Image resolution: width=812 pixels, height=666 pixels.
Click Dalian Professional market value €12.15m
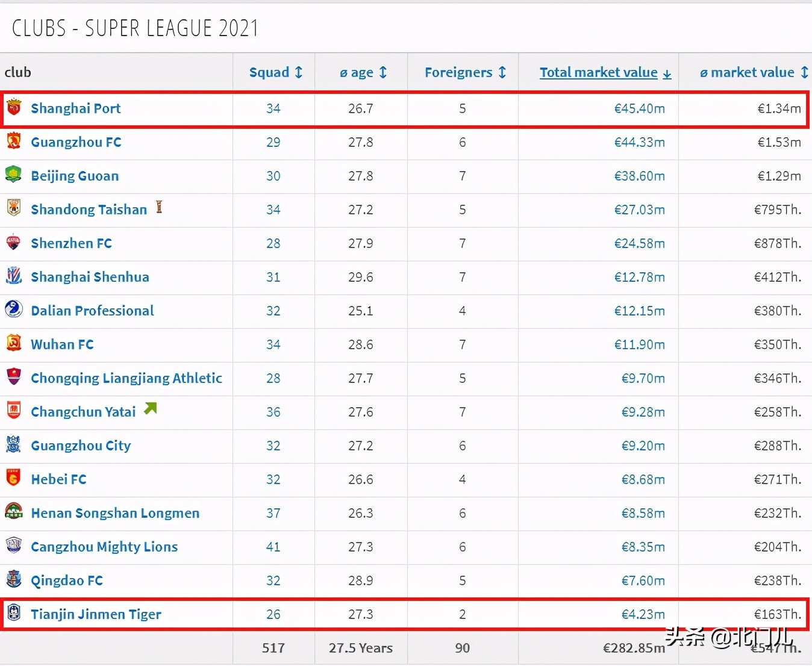pyautogui.click(x=640, y=311)
